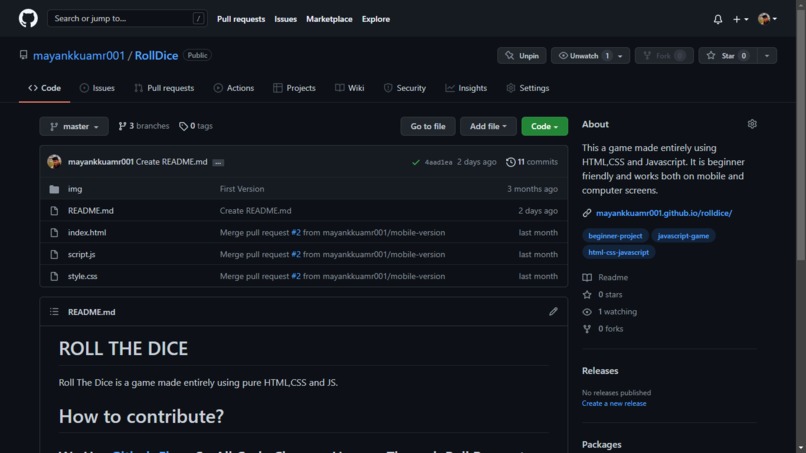Image resolution: width=806 pixels, height=453 pixels.
Task: Click the commit author avatar
Action: coord(54,161)
